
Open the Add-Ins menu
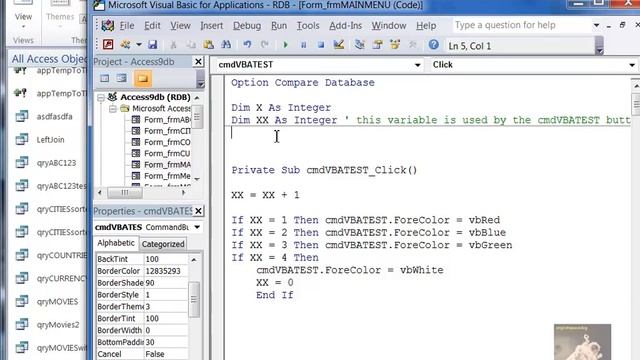pyautogui.click(x=345, y=25)
